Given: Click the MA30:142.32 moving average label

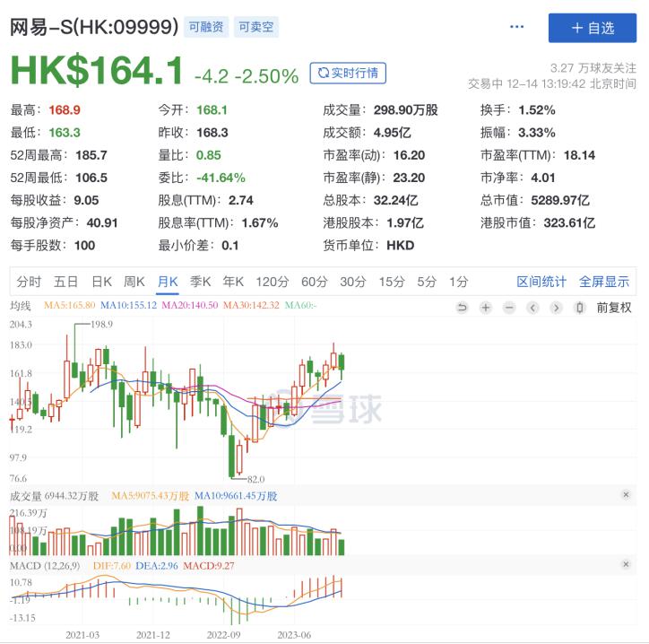Looking at the screenshot, I should coord(251,305).
